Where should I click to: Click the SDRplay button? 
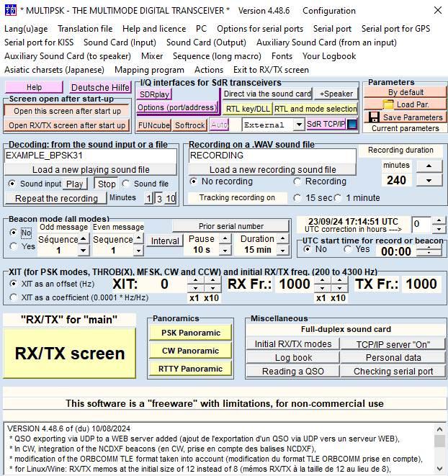(x=154, y=94)
